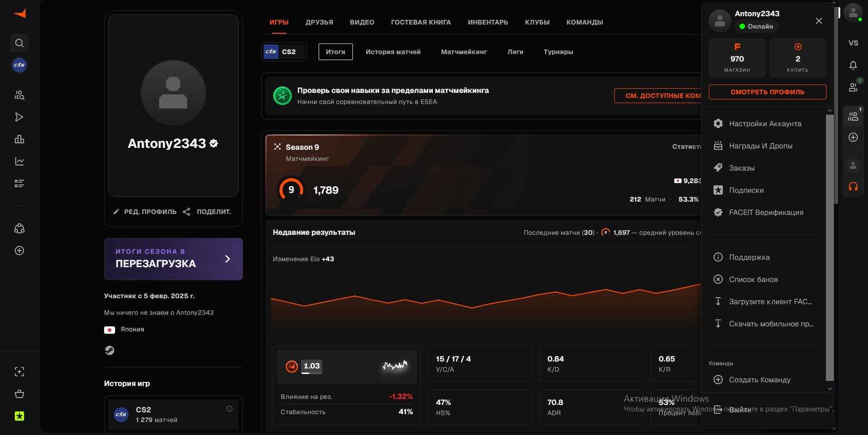Image resolution: width=868 pixels, height=435 pixels.
Task: Click the plus circle in right sidebar
Action: click(x=853, y=137)
